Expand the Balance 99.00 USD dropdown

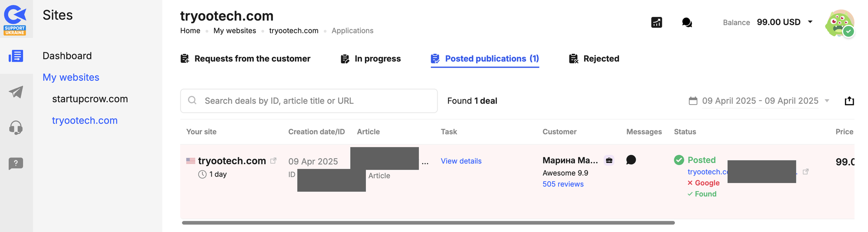tap(810, 22)
